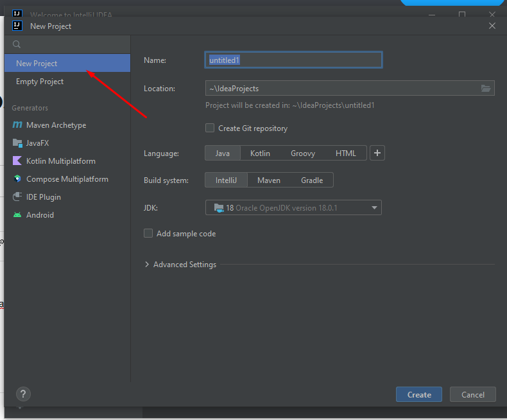Click the Kotlin Multiplatform logo icon

coord(17,161)
